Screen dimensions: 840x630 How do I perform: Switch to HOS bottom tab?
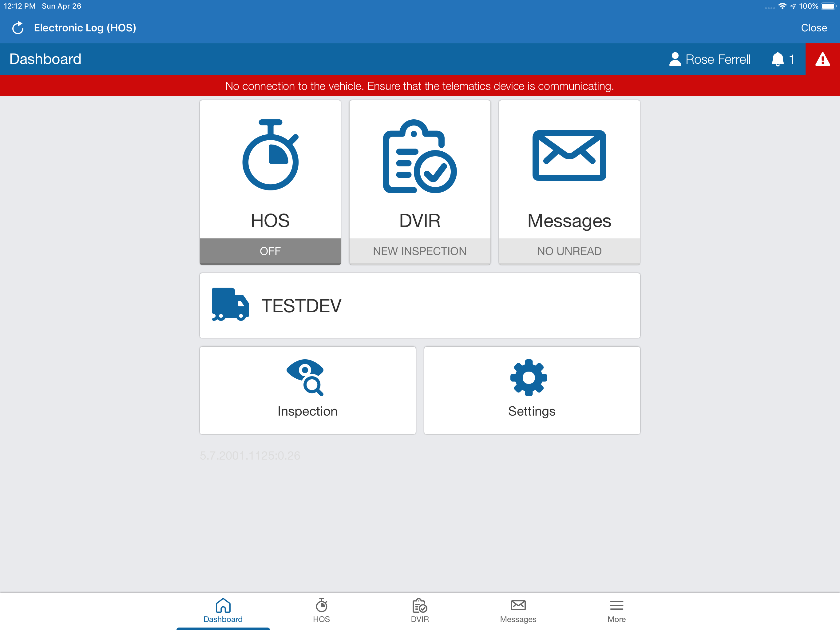point(321,610)
